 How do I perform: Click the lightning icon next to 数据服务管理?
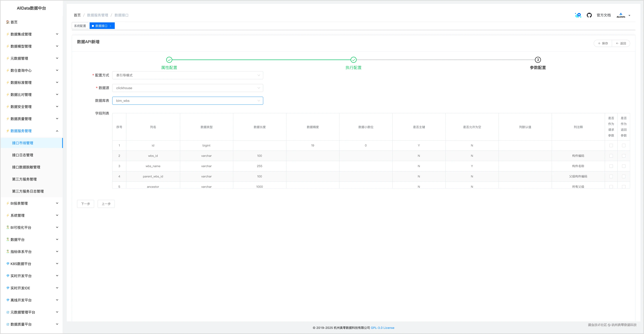8,131
